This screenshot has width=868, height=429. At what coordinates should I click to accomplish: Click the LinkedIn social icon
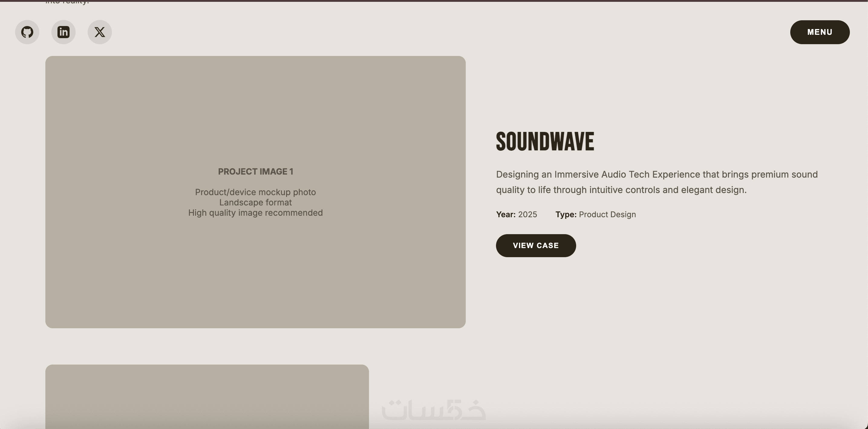click(63, 32)
